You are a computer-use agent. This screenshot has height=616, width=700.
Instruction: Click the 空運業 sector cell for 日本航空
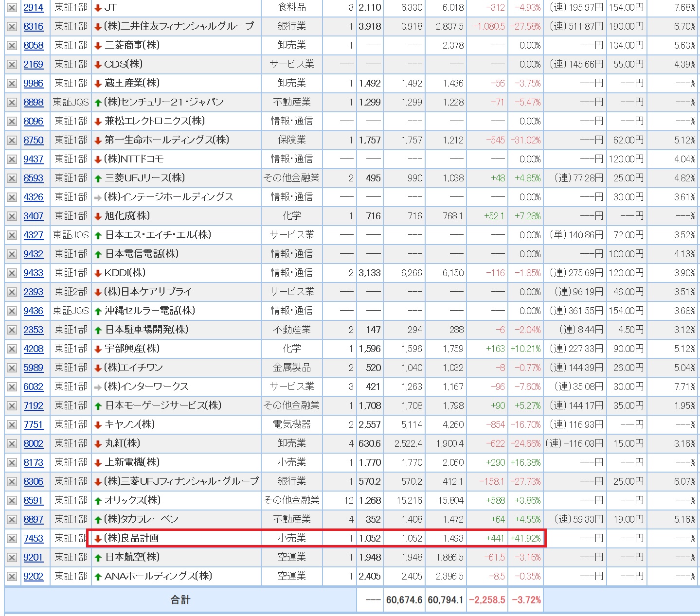click(292, 557)
